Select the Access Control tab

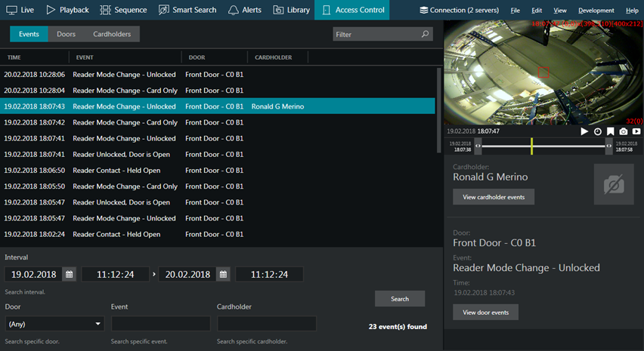click(352, 10)
